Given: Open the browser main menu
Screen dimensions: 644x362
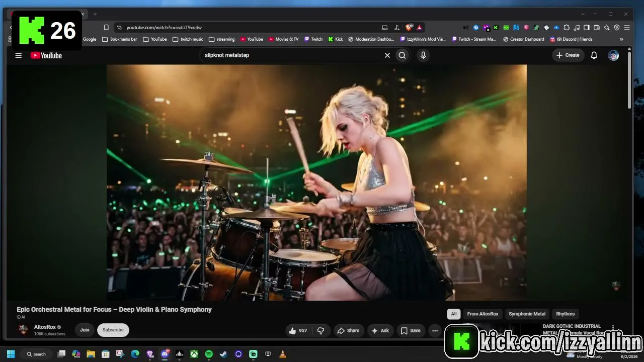Looking at the screenshot, I should pos(627,28).
